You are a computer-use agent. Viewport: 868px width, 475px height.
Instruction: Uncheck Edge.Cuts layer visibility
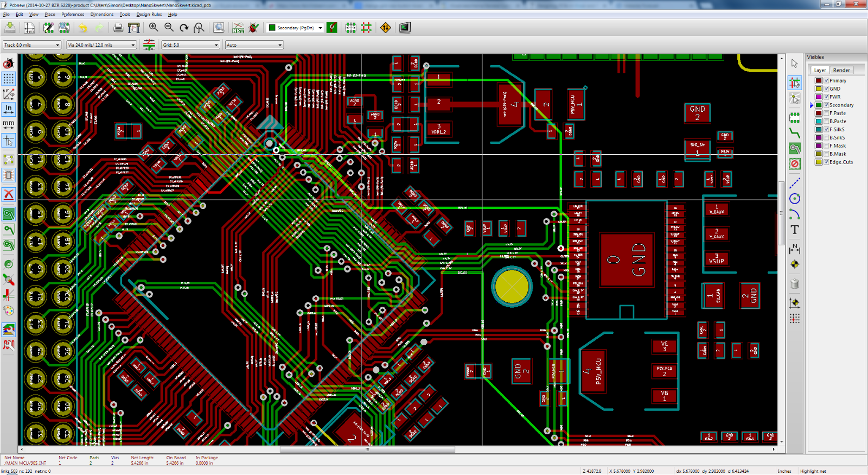click(826, 162)
